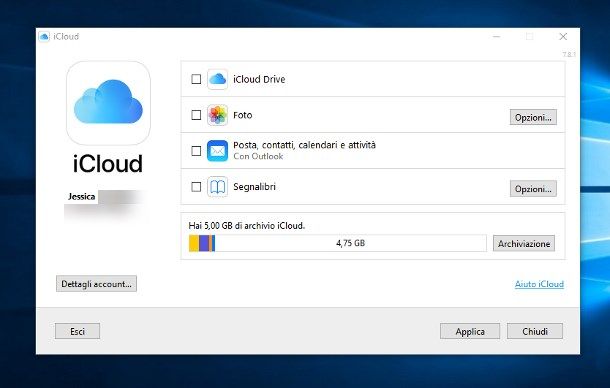
Task: Tick the Segnalibri checkbox
Action: 196,187
